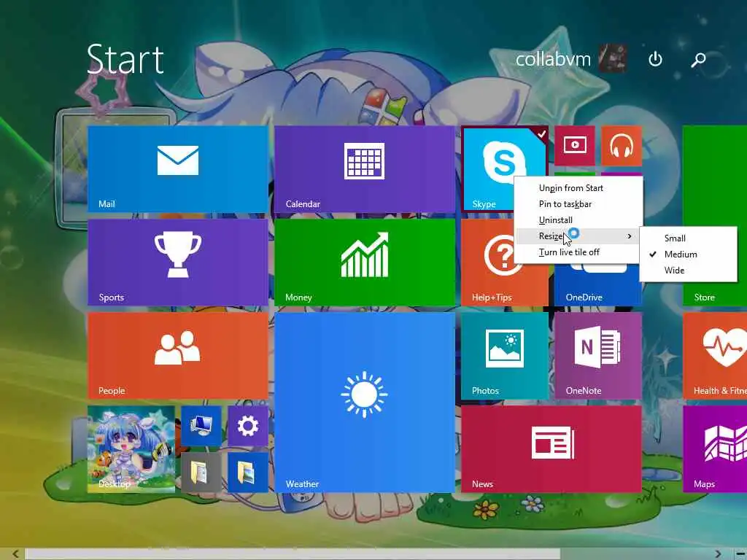
Task: Open the News tile
Action: 551,448
